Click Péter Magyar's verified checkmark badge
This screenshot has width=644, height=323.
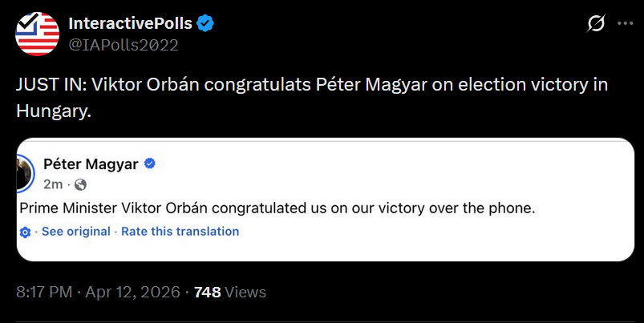pos(149,164)
